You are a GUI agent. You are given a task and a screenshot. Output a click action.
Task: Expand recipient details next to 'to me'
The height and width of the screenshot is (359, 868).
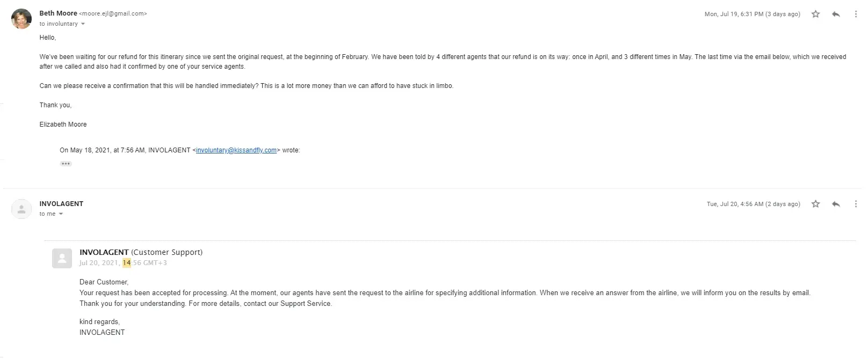point(61,214)
